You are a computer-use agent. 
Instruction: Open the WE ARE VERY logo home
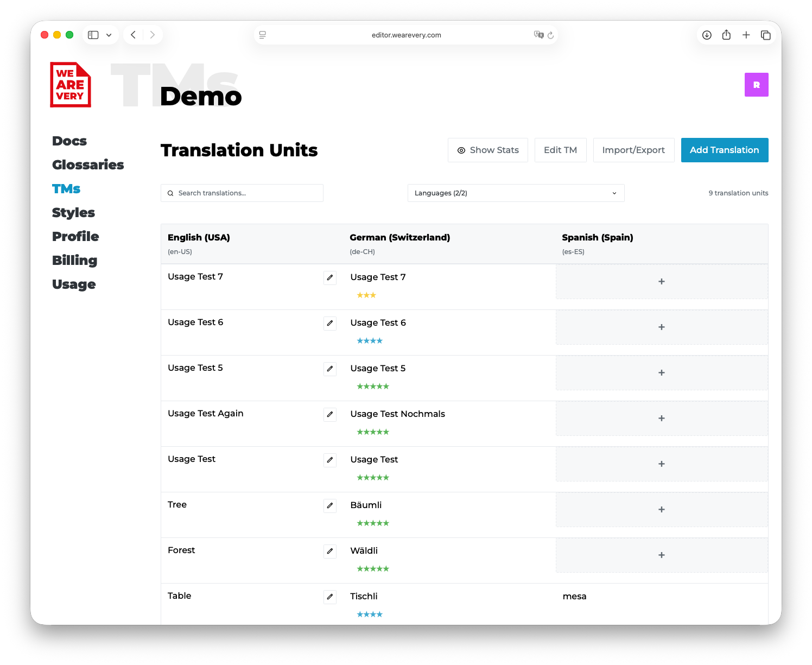click(71, 85)
